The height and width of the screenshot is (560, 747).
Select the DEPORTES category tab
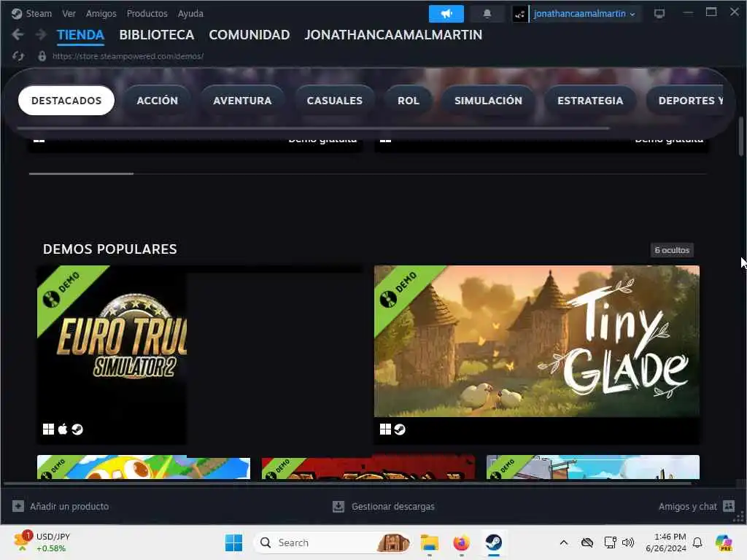tap(686, 101)
